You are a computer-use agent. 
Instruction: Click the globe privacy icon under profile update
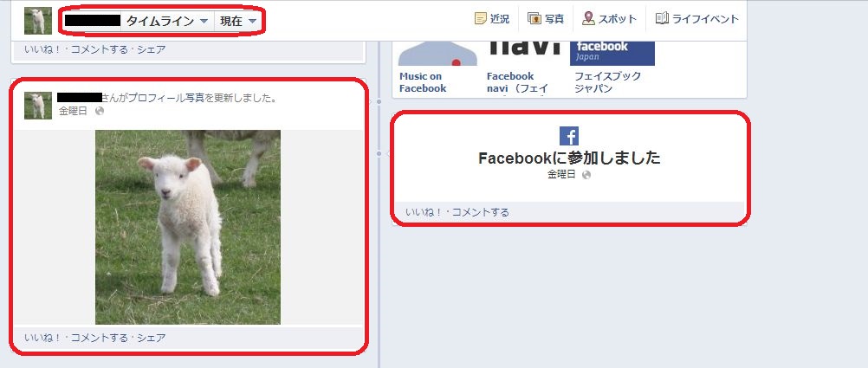[99, 111]
